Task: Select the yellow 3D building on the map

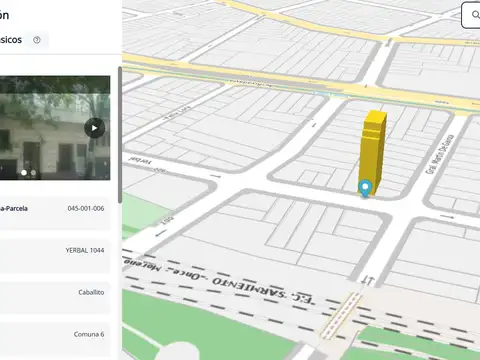Action: 373,152
